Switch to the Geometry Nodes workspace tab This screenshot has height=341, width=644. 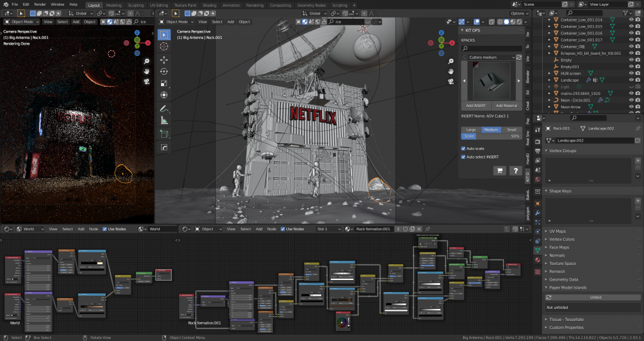click(x=311, y=5)
